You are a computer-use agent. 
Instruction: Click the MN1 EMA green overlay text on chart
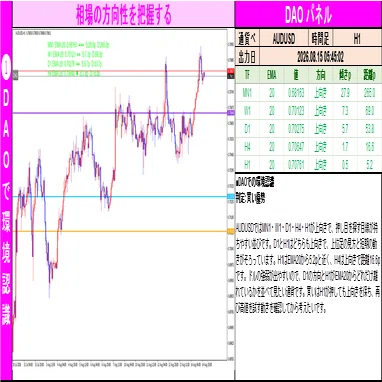coord(78,45)
